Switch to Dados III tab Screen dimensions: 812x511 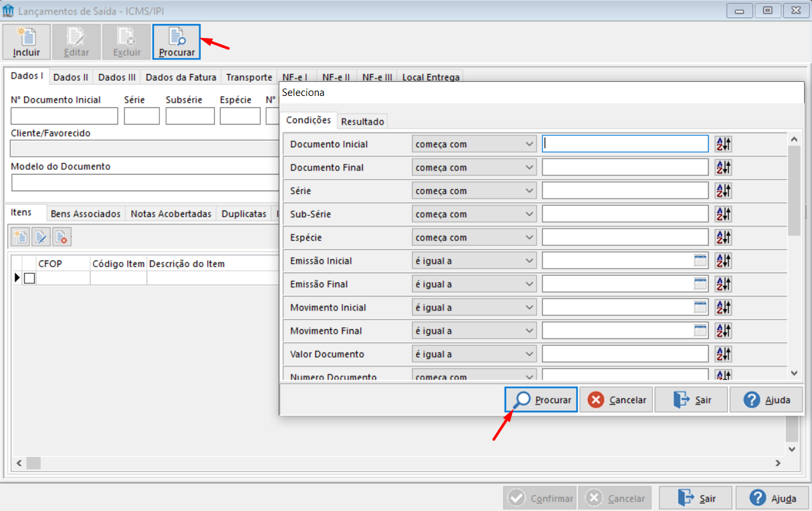click(117, 77)
